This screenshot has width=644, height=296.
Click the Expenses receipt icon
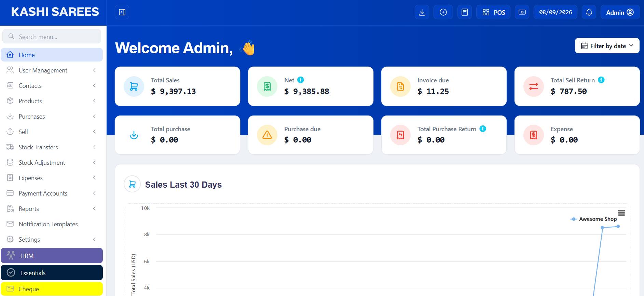pos(10,178)
